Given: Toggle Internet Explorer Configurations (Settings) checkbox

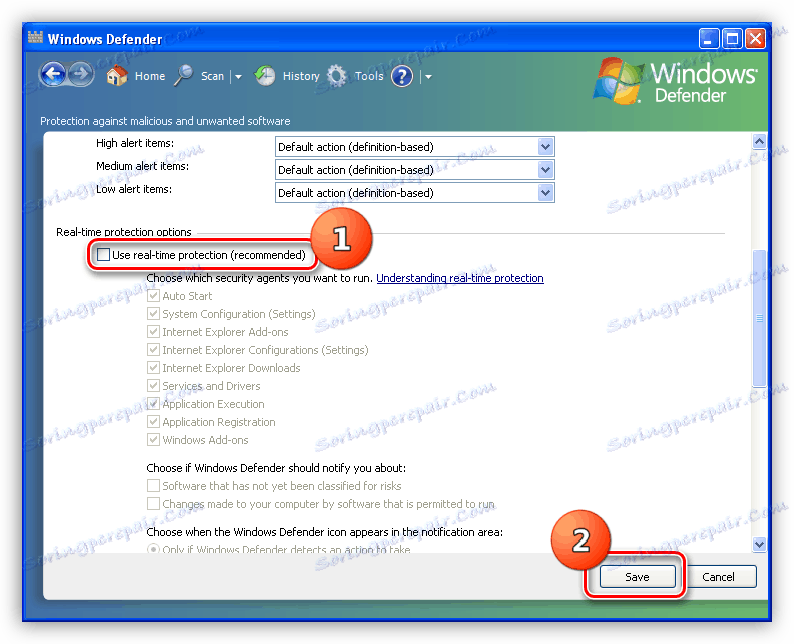Looking at the screenshot, I should 153,350.
